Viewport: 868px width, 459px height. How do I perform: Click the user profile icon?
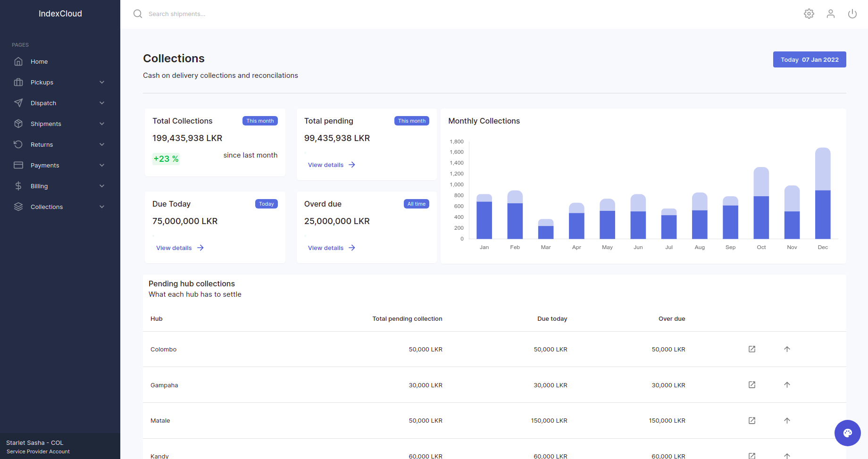830,14
